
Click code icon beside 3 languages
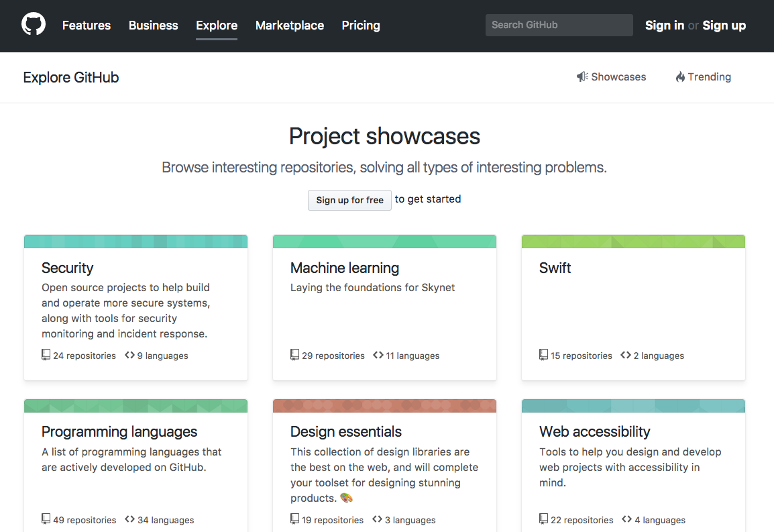point(378,519)
